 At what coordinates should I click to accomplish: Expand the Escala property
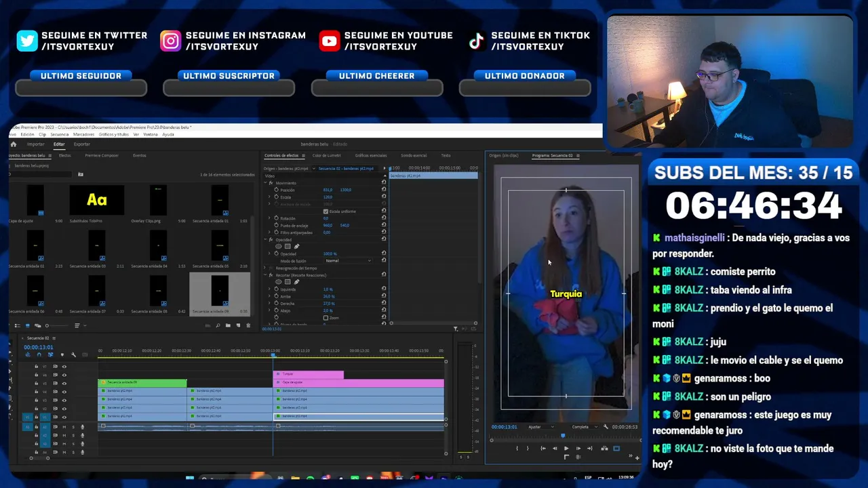270,197
